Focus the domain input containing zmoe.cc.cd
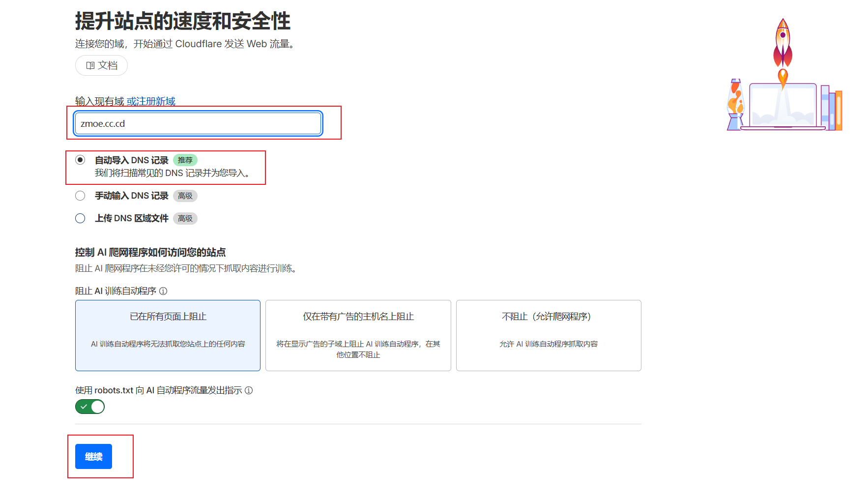Image resolution: width=868 pixels, height=498 pixels. (x=198, y=123)
